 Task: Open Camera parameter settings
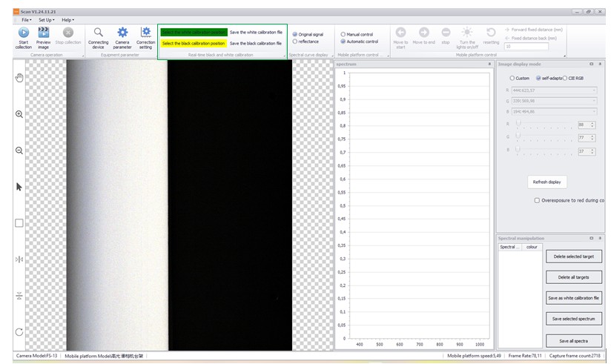coord(122,33)
